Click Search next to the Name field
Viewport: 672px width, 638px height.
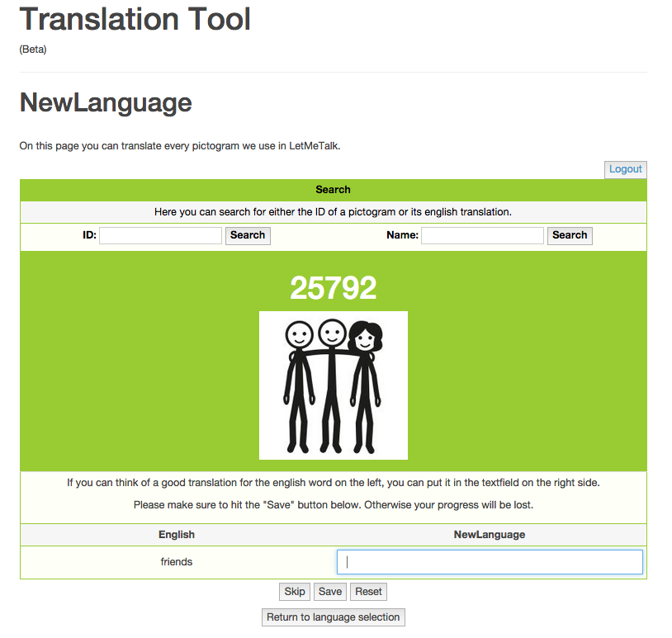tap(569, 235)
